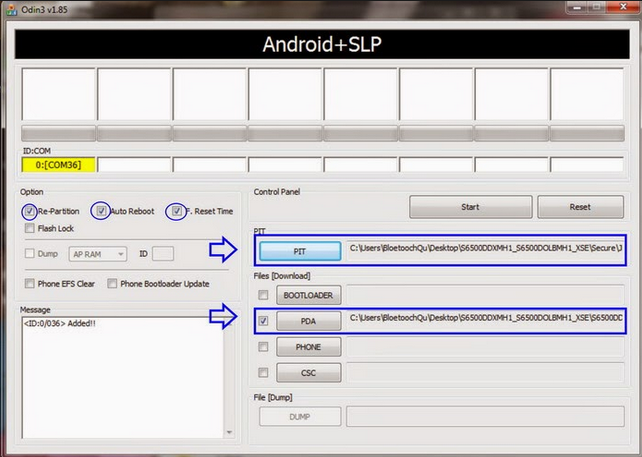
Task: Check the CSC file checkbox
Action: (263, 373)
